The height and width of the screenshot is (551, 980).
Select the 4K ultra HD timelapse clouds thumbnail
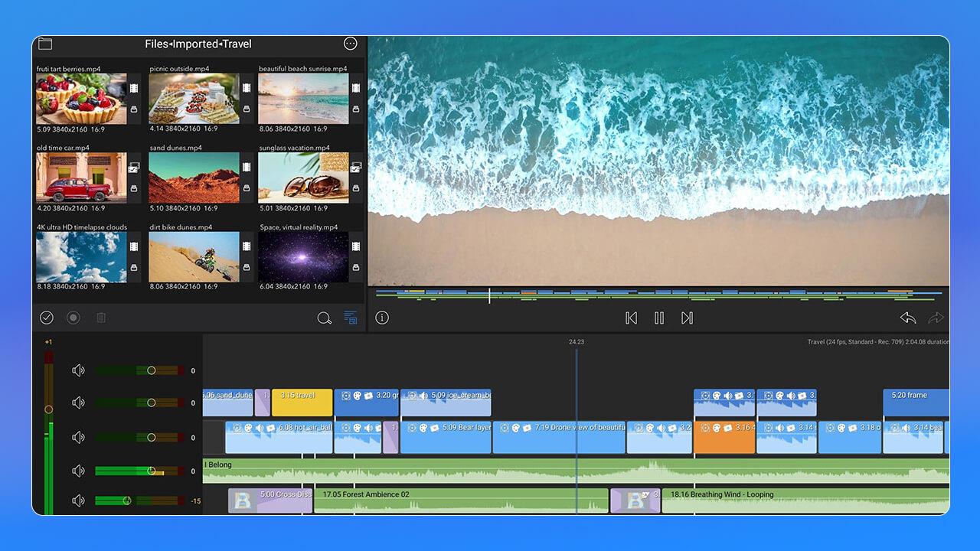click(x=81, y=257)
